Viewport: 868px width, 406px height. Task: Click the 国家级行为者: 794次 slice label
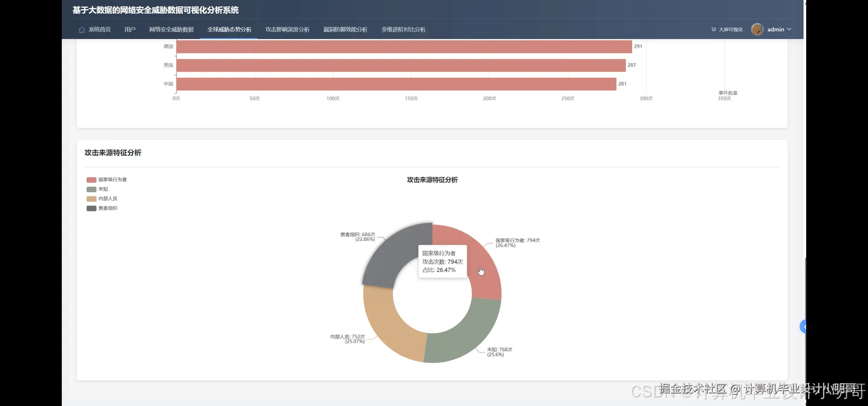(518, 243)
